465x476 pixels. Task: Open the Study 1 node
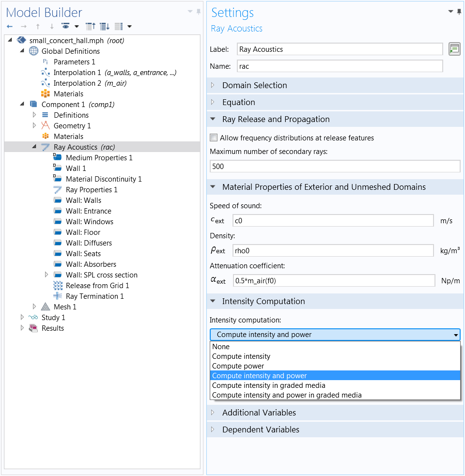[x=22, y=317]
